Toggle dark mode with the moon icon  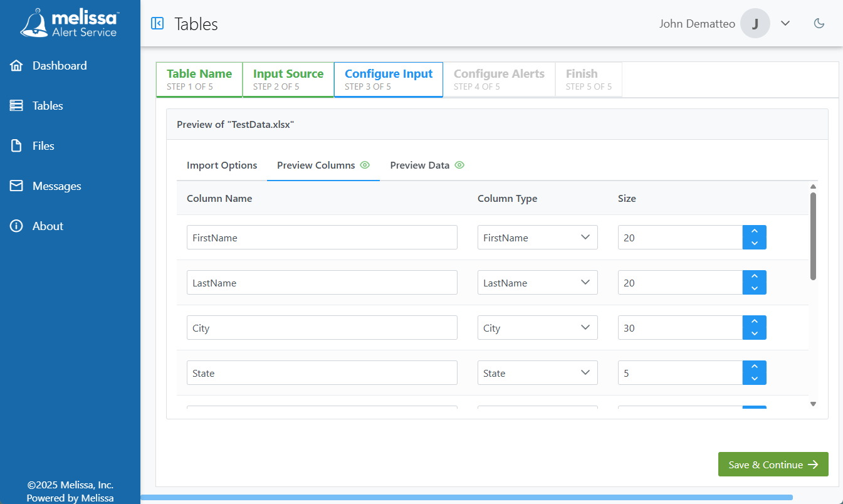[x=819, y=23]
